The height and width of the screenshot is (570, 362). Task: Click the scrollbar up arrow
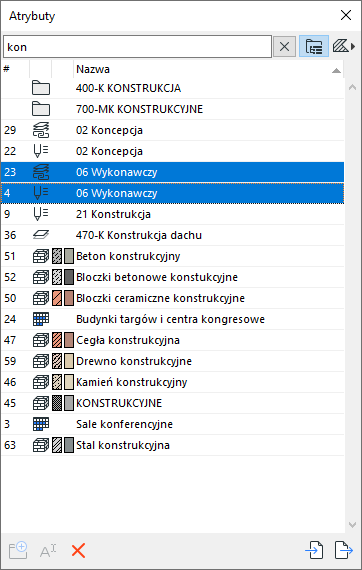[352, 87]
